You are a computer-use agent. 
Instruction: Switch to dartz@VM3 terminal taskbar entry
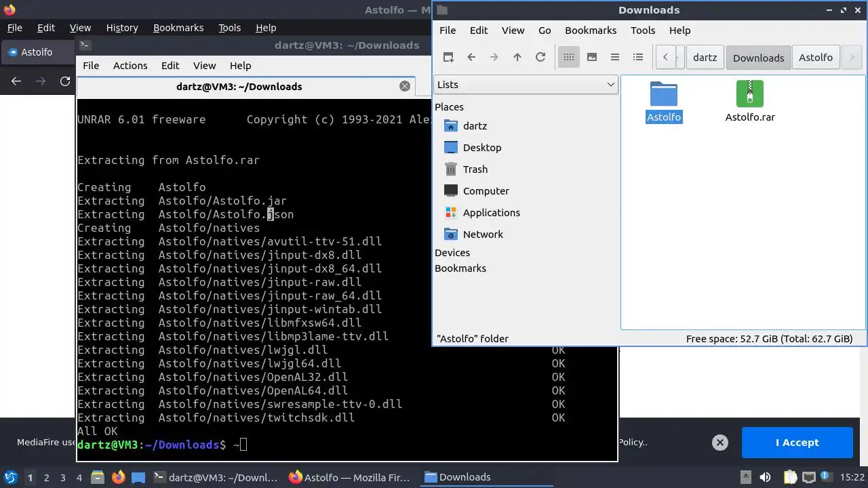pos(216,477)
